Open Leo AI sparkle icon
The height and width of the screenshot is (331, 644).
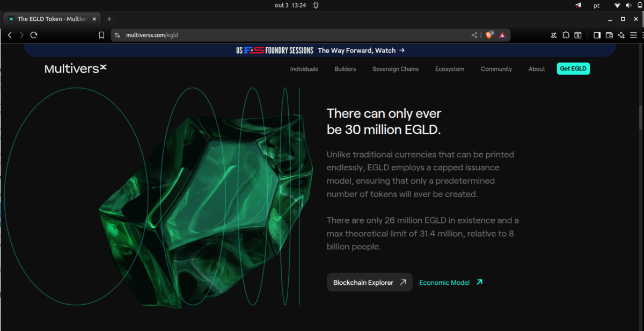tap(621, 35)
